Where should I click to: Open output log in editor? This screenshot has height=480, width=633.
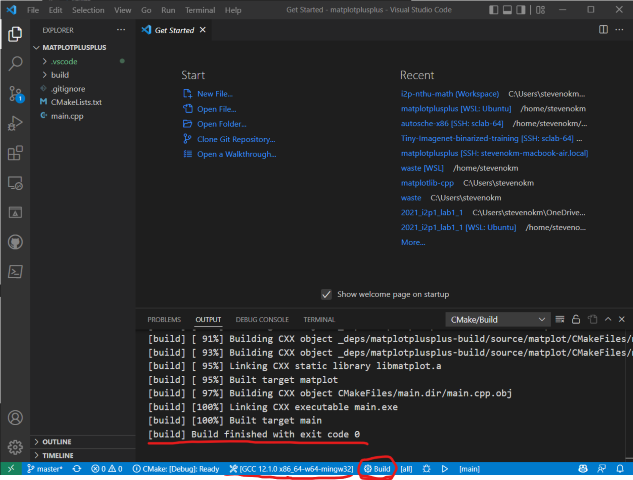pos(592,319)
